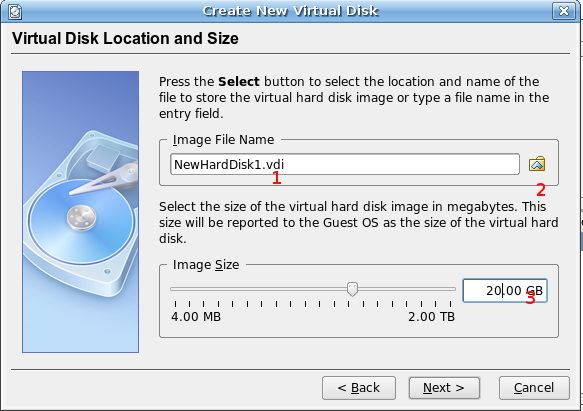Screen dimensions: 583x411
Task: Select the Image File Name group label
Action: click(223, 139)
